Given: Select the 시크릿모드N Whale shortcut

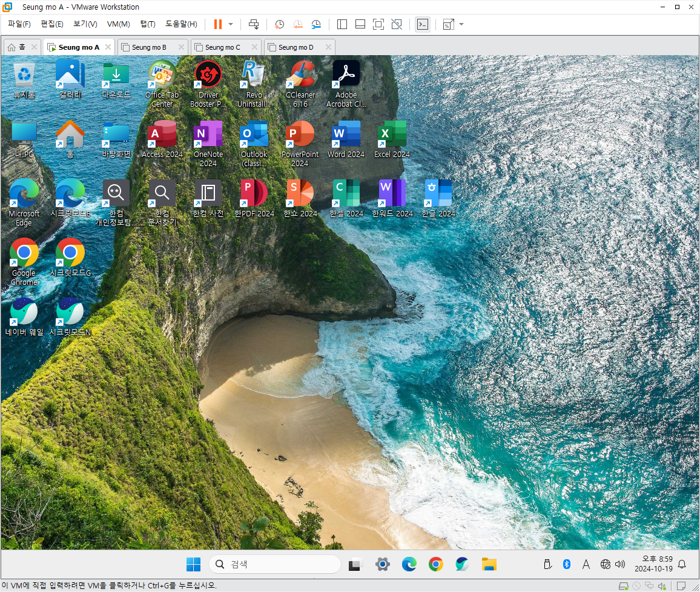Looking at the screenshot, I should pos(70,318).
